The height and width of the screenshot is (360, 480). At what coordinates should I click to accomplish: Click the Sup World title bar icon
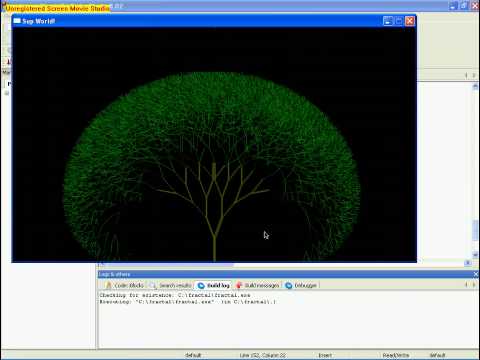(x=17, y=21)
